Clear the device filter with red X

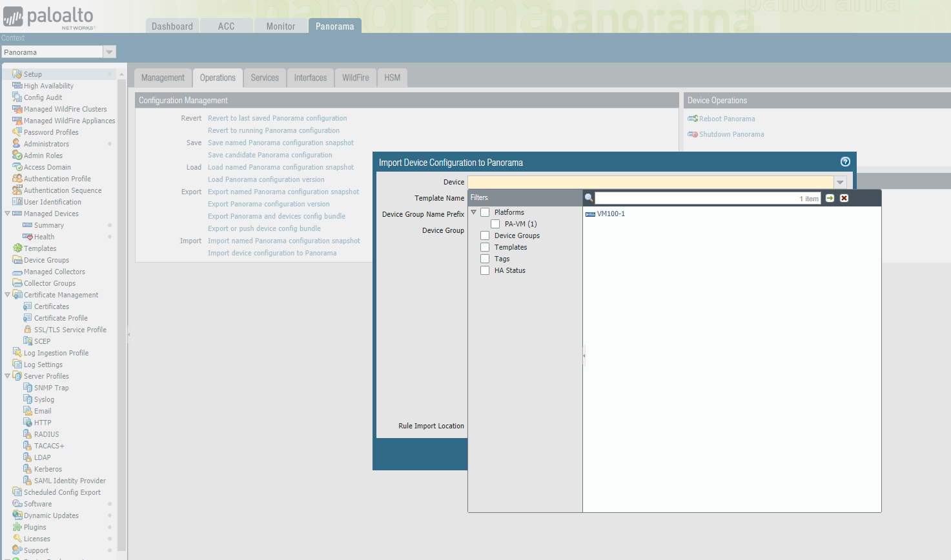(844, 198)
